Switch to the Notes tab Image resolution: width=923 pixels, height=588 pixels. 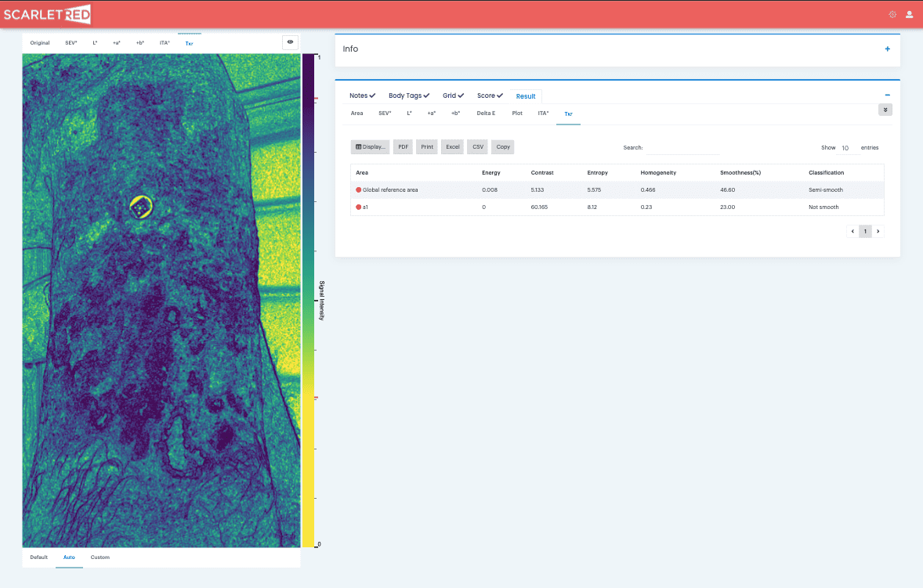pyautogui.click(x=362, y=96)
